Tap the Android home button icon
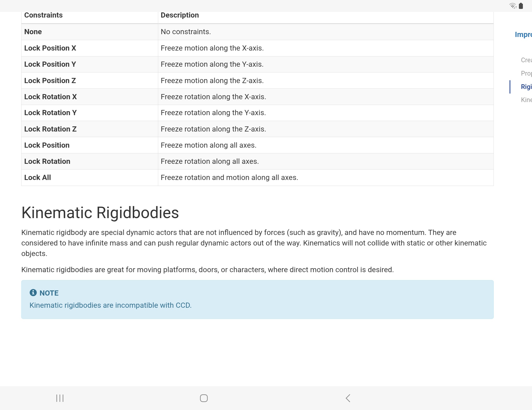The image size is (532, 410). point(204,398)
